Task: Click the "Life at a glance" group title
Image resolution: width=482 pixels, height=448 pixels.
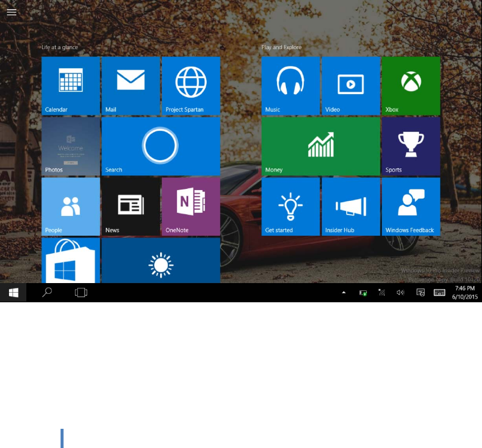Action: click(x=59, y=47)
